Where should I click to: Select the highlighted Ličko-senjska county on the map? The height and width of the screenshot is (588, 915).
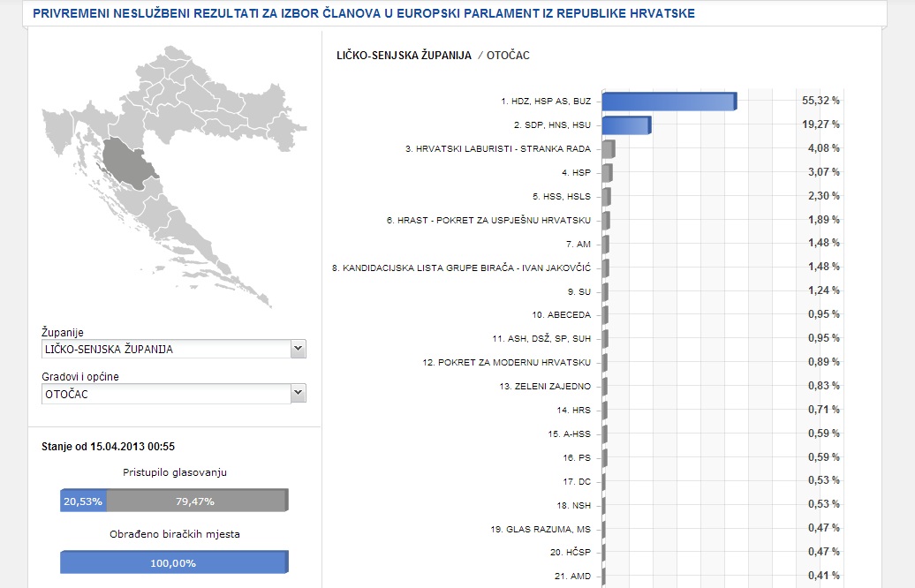click(128, 164)
